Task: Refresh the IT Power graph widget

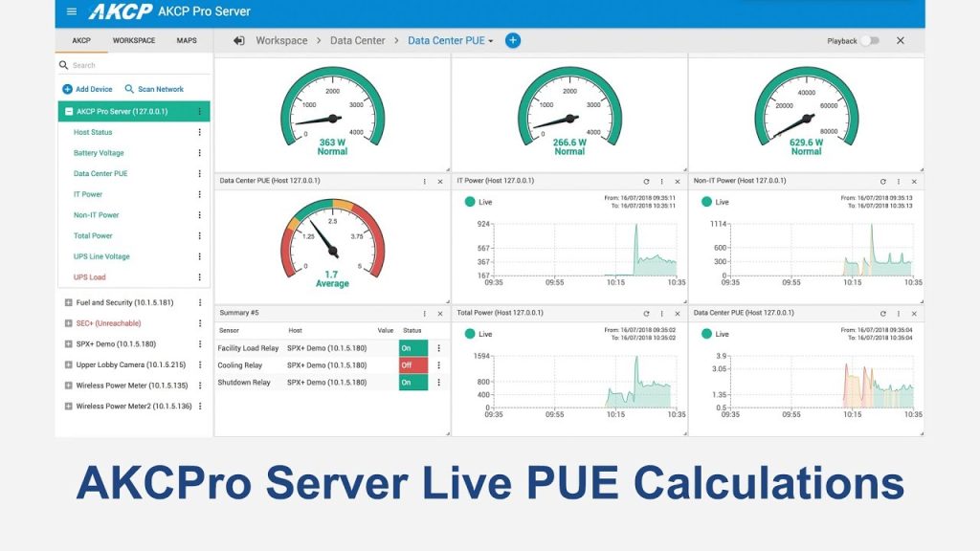Action: point(646,181)
